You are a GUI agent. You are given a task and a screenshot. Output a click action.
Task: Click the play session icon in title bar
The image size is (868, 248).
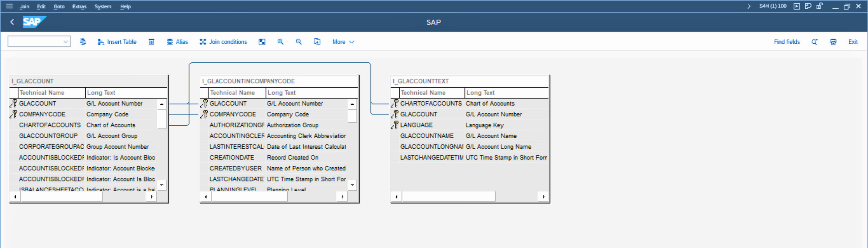[x=797, y=6]
